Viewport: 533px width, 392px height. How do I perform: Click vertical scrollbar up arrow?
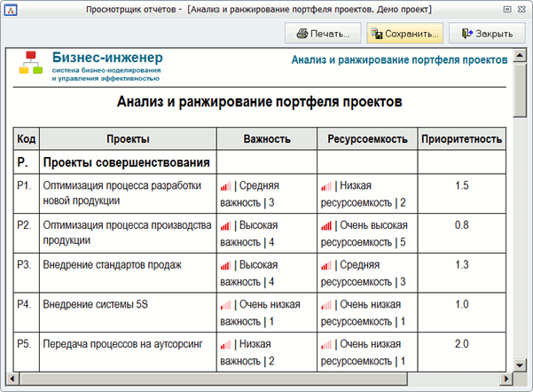tap(520, 55)
